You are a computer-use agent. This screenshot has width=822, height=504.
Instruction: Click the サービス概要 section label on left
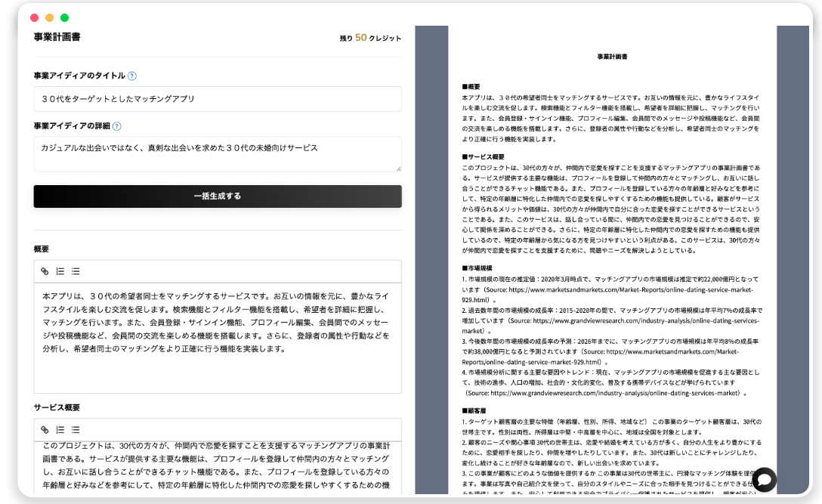coord(57,407)
